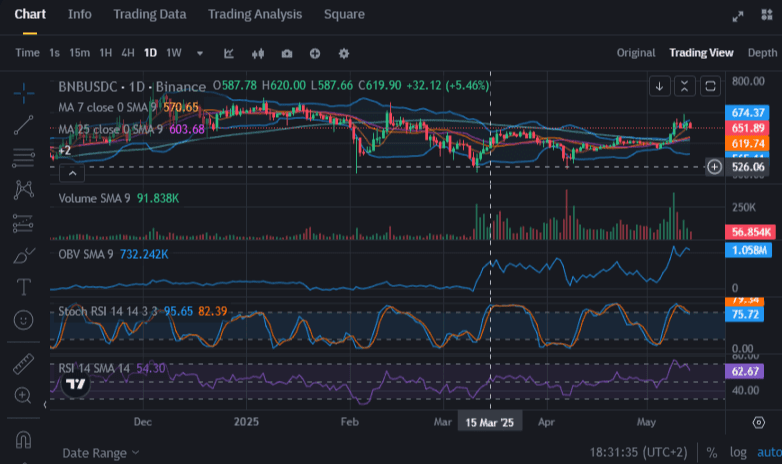Select the ruler measure tool
The height and width of the screenshot is (464, 782).
point(24,364)
